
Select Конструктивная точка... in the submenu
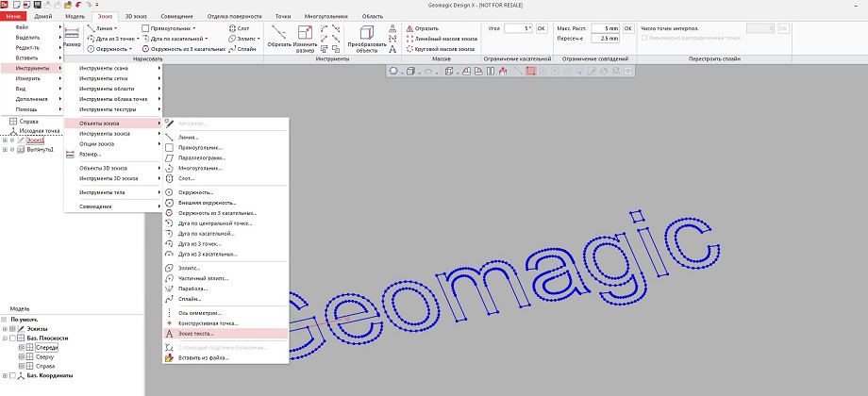(x=225, y=323)
